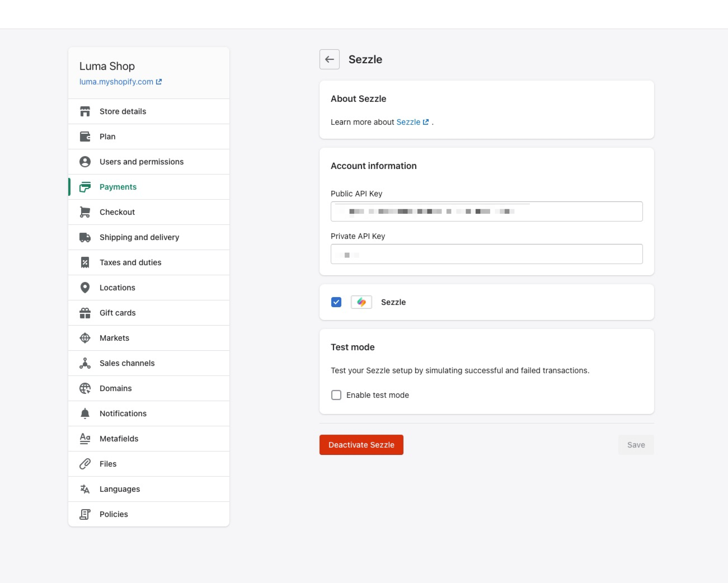Click the Gift cards gift icon

pyautogui.click(x=85, y=313)
